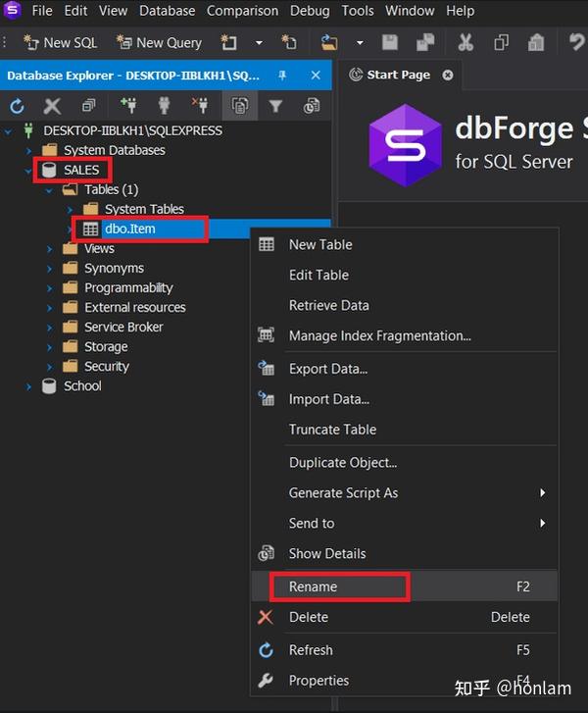Collapse the DESKTOP-IIBLKH1\SQLEXPRESS server node
Image resolution: width=588 pixels, height=713 pixels.
click(x=8, y=131)
